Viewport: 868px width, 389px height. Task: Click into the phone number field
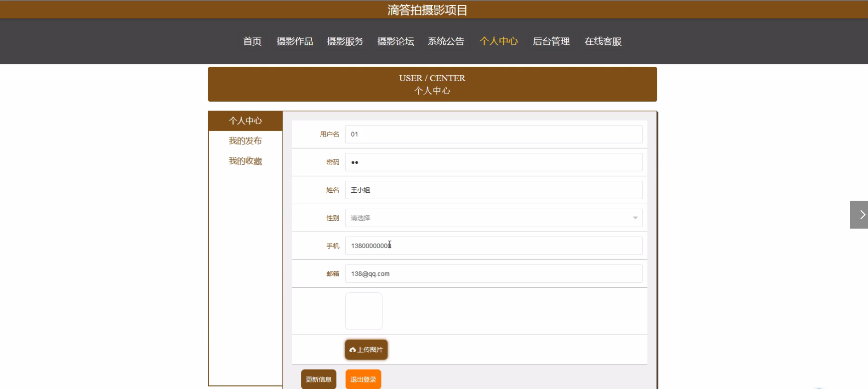point(494,246)
